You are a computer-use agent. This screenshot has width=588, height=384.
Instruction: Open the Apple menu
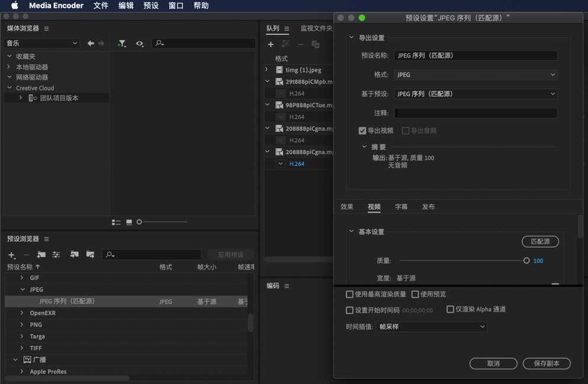(15, 5)
